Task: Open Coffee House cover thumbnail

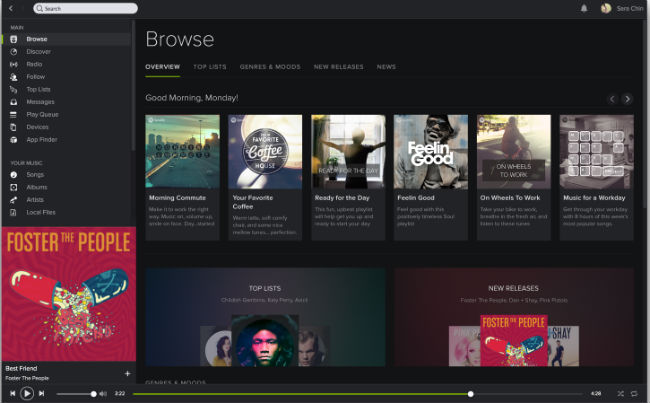Action: tap(265, 152)
